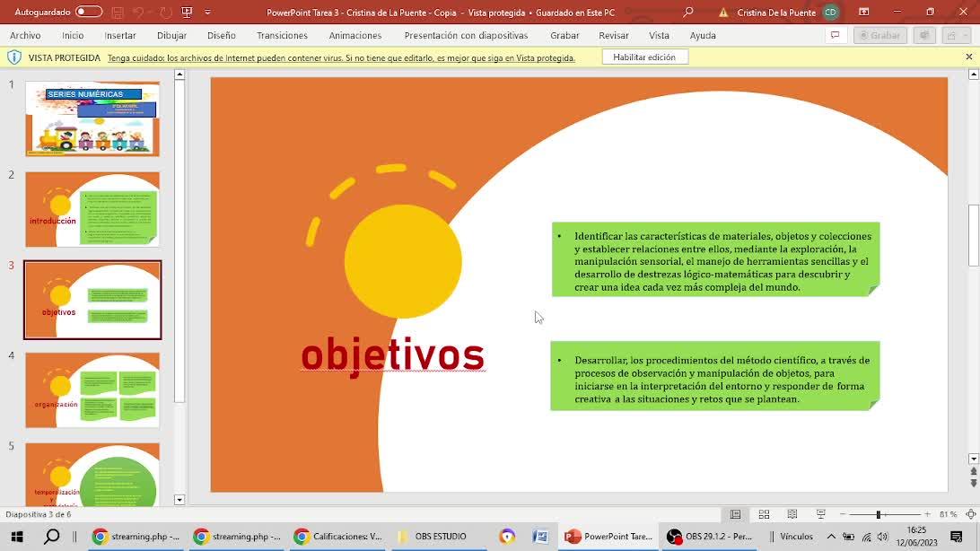Close the Vista protegida message bar

point(968,57)
